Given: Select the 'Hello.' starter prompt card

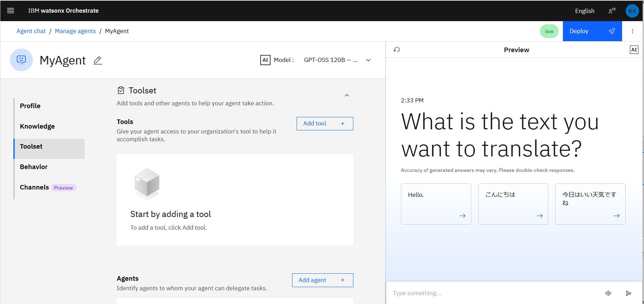Looking at the screenshot, I should click(436, 204).
